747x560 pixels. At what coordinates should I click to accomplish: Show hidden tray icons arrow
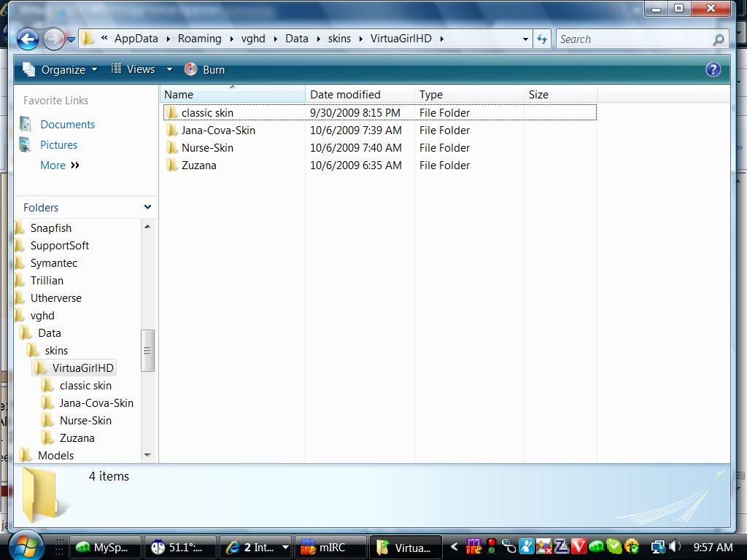click(x=454, y=547)
